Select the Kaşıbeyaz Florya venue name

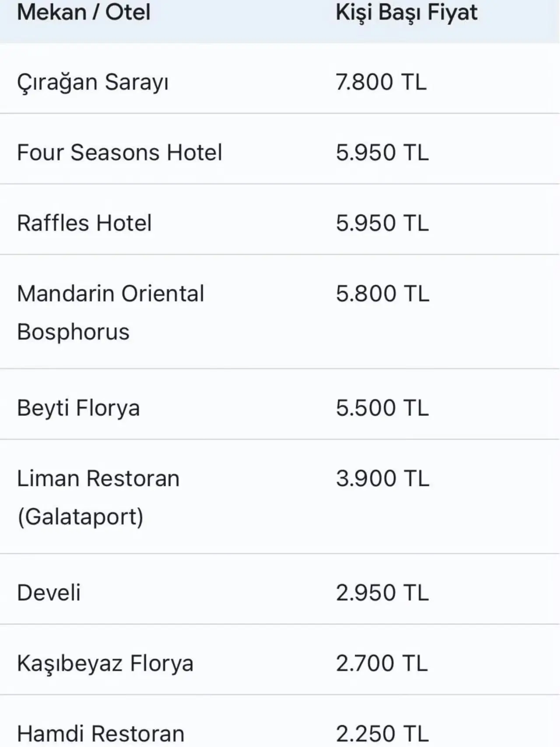105,663
